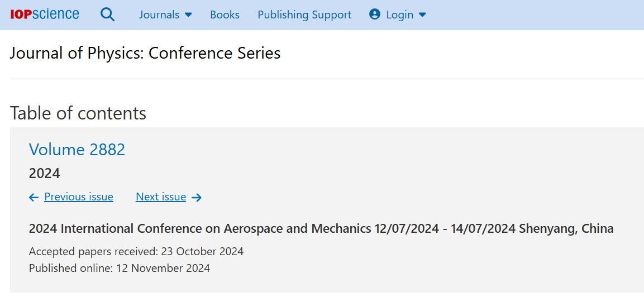The height and width of the screenshot is (297, 644).
Task: Click the bold 2024 year label
Action: [x=44, y=174]
